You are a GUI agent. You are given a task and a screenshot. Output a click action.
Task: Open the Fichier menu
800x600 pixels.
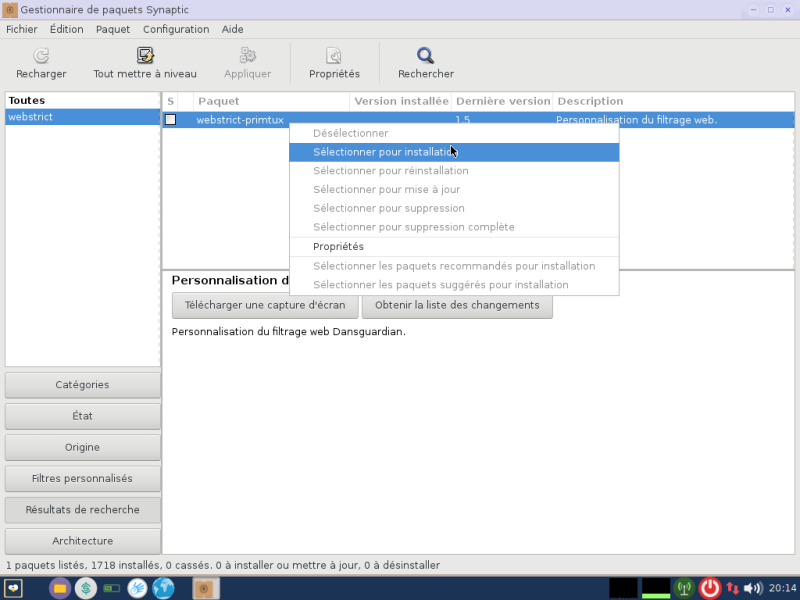(21, 30)
